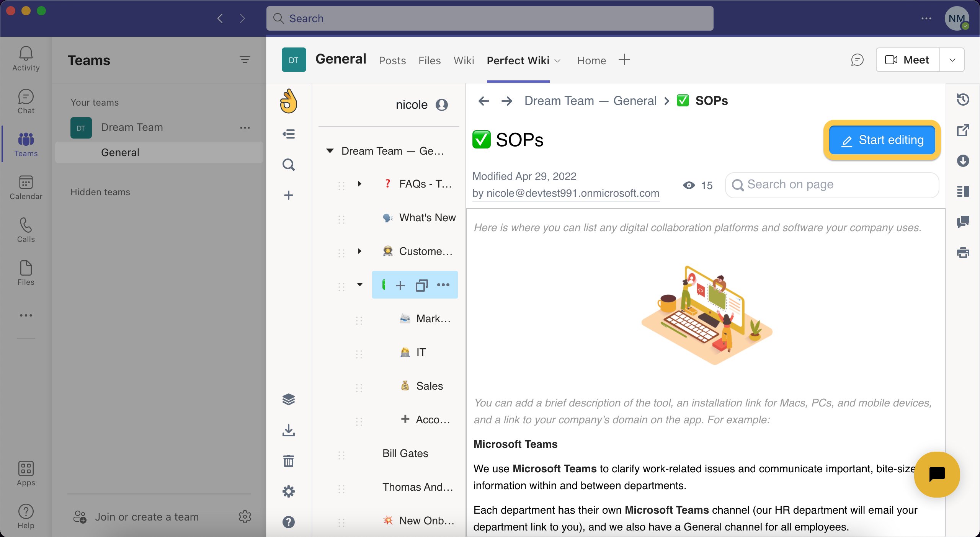Click the trash bin icon in wiki sidebar

(x=289, y=461)
